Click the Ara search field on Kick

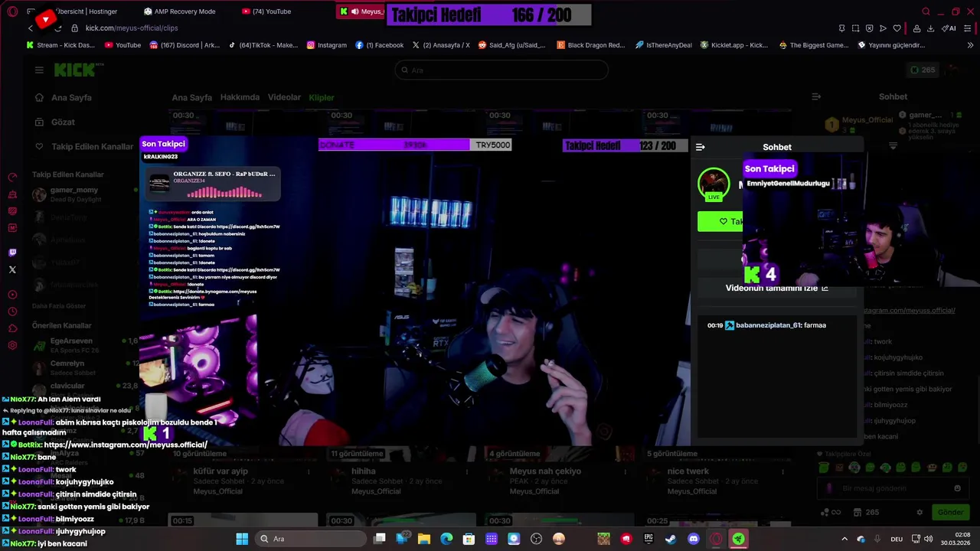click(x=501, y=70)
